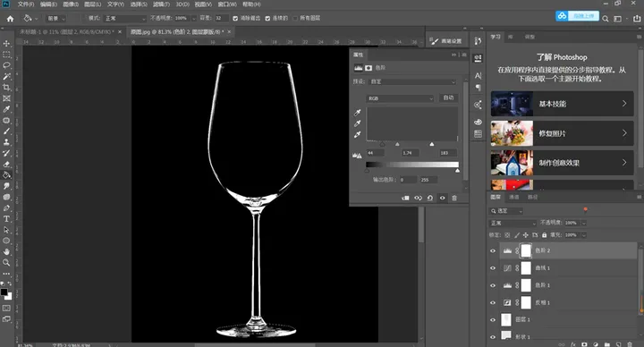The width and height of the screenshot is (644, 347).
Task: Open the 窗口(W) menu
Action: click(227, 4)
